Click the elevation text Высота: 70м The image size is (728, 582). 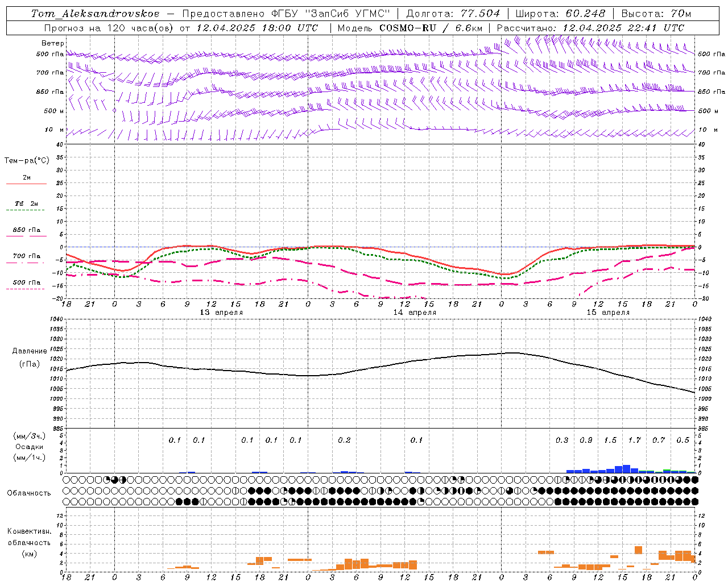656,14
